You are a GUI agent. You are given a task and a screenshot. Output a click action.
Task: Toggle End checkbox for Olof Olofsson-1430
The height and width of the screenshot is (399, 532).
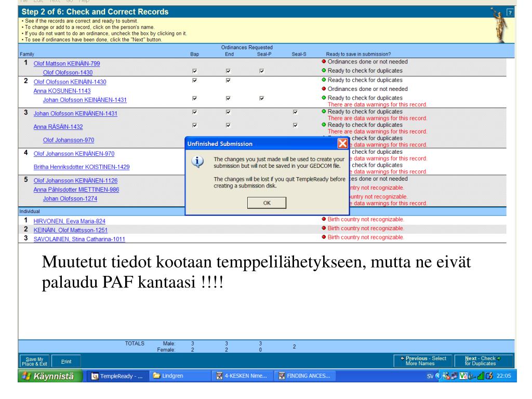pyautogui.click(x=228, y=71)
